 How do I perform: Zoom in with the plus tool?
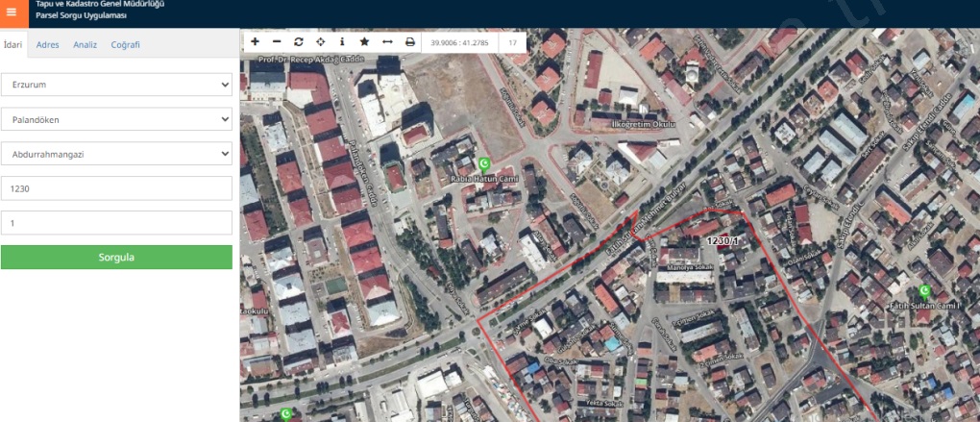pos(255,42)
